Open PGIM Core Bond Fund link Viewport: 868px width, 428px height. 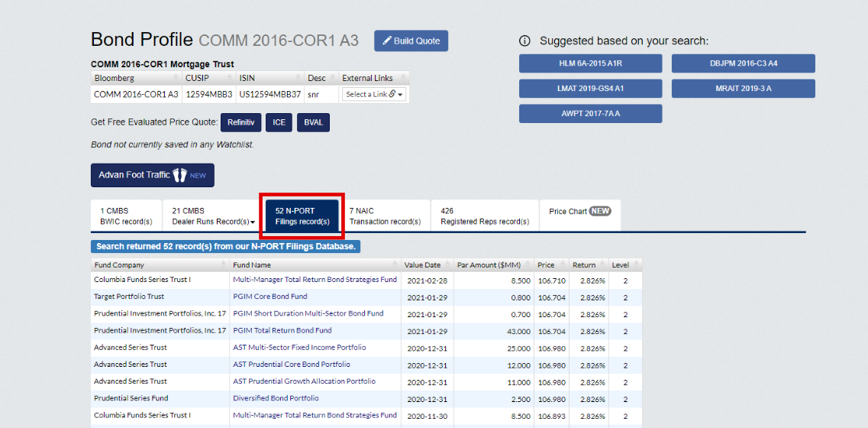click(270, 297)
